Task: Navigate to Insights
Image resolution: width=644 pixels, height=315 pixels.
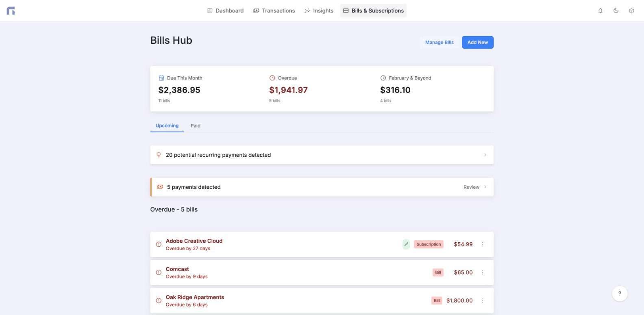Action: [319, 11]
